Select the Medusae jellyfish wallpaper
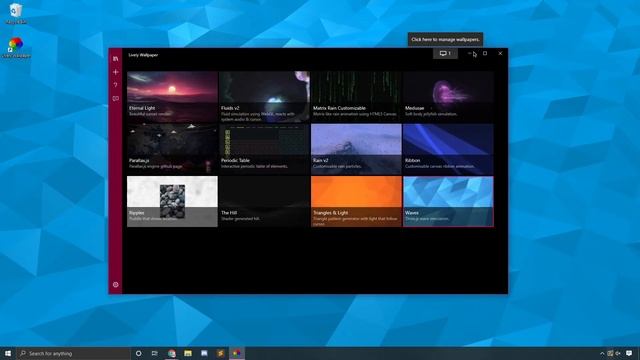640x360 pixels. tap(448, 97)
